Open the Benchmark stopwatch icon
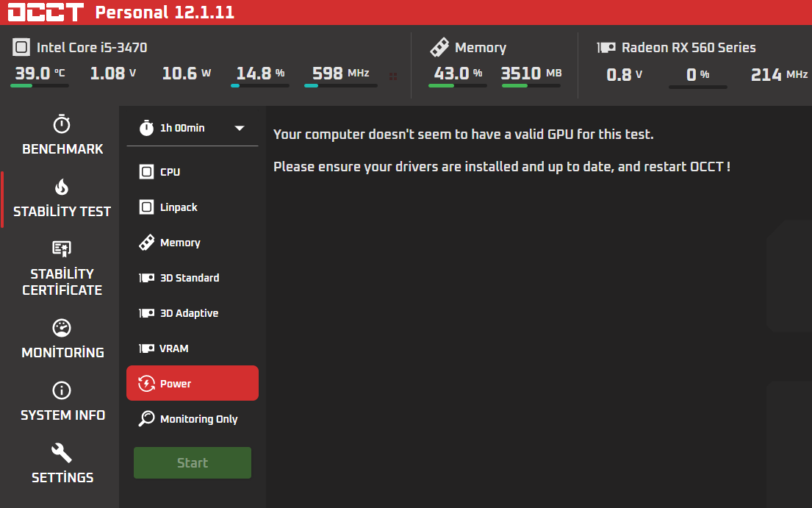812x508 pixels. 62,124
